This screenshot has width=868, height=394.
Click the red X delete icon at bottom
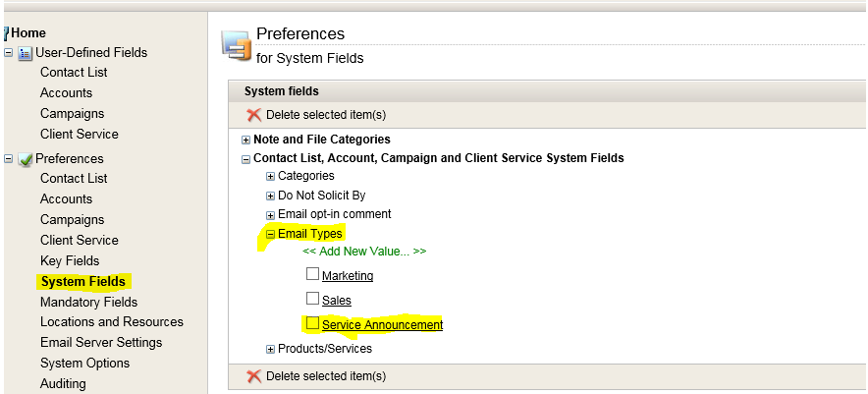pyautogui.click(x=253, y=376)
